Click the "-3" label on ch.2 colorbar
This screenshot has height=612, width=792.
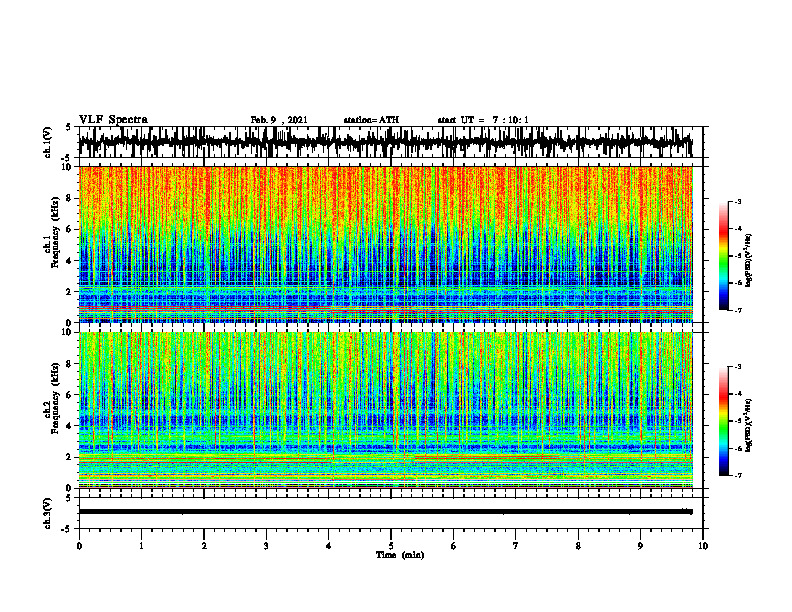tap(737, 367)
